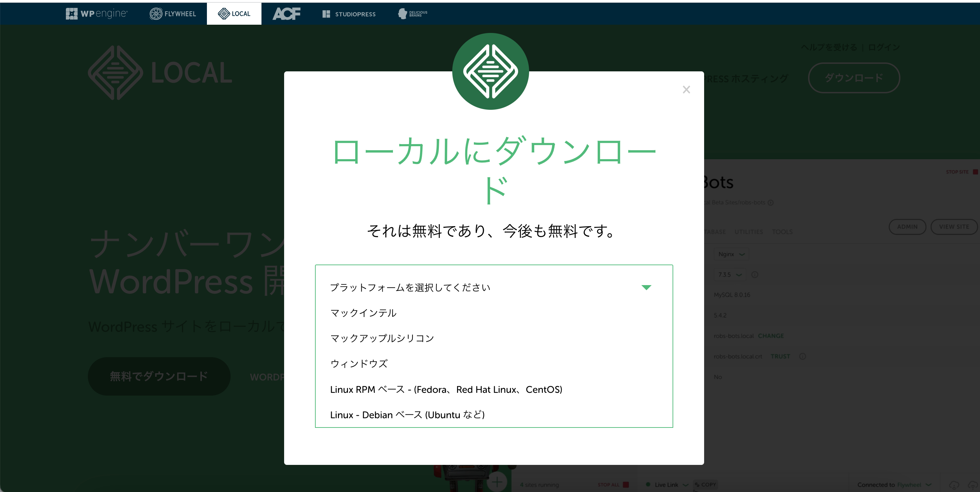The image size is (980, 492).
Task: Open StudioPress from the top bar
Action: coord(349,14)
